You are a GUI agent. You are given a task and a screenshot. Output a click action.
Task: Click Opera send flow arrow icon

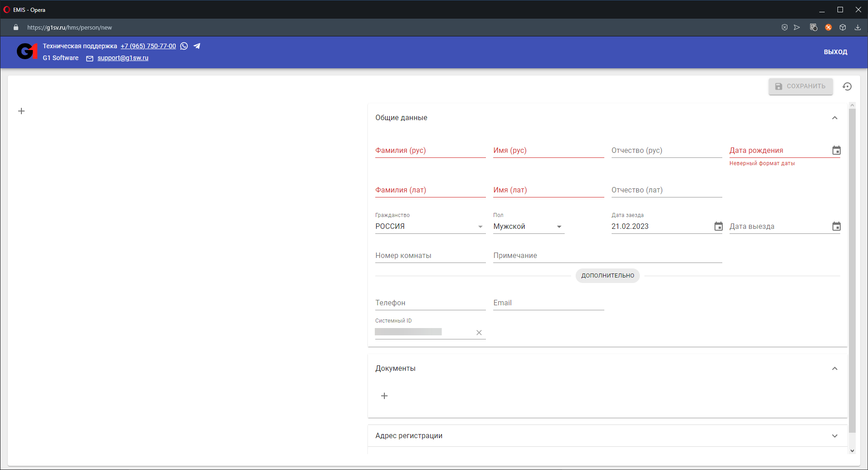[x=797, y=27]
